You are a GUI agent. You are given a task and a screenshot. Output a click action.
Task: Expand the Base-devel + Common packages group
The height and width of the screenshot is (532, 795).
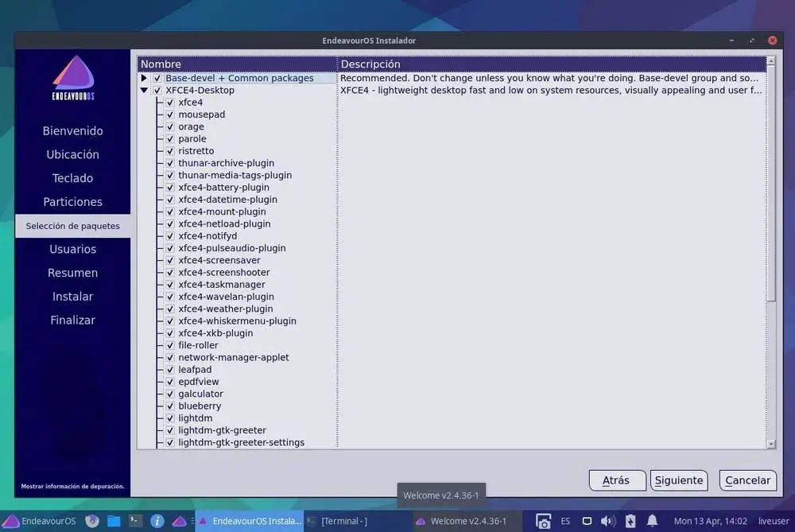tap(144, 78)
